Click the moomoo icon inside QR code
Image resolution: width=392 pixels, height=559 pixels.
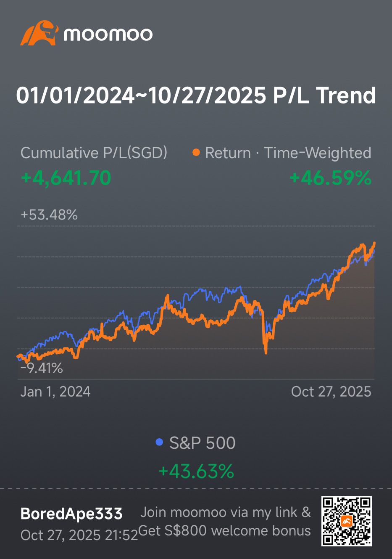pos(347,521)
